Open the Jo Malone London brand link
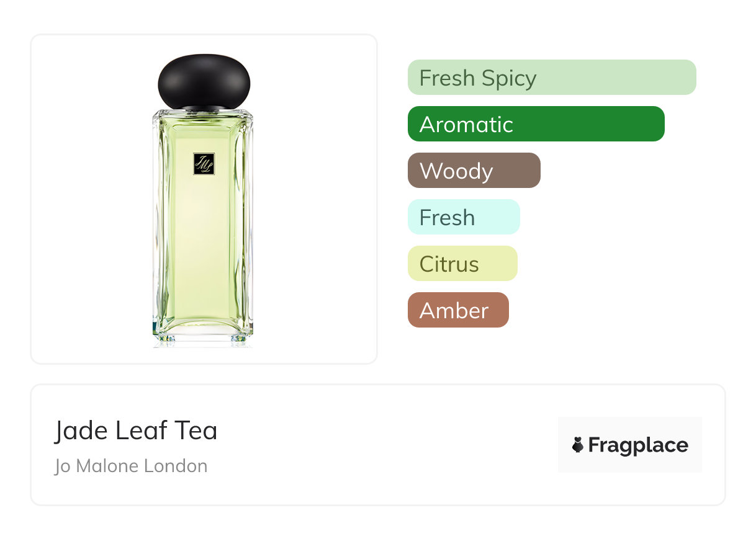This screenshot has width=756, height=536. (x=131, y=466)
